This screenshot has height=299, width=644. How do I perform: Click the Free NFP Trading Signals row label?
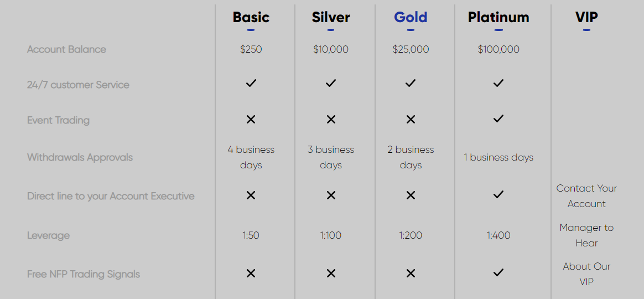[84, 274]
